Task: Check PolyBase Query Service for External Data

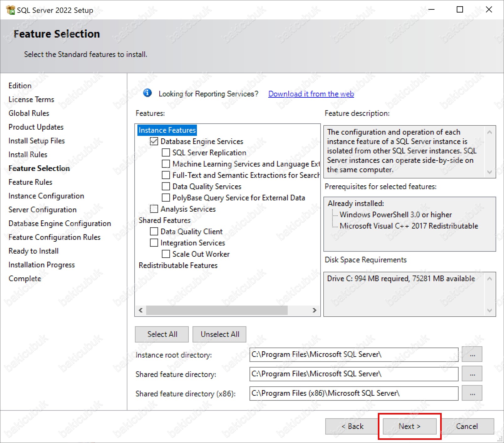Action: coord(166,198)
